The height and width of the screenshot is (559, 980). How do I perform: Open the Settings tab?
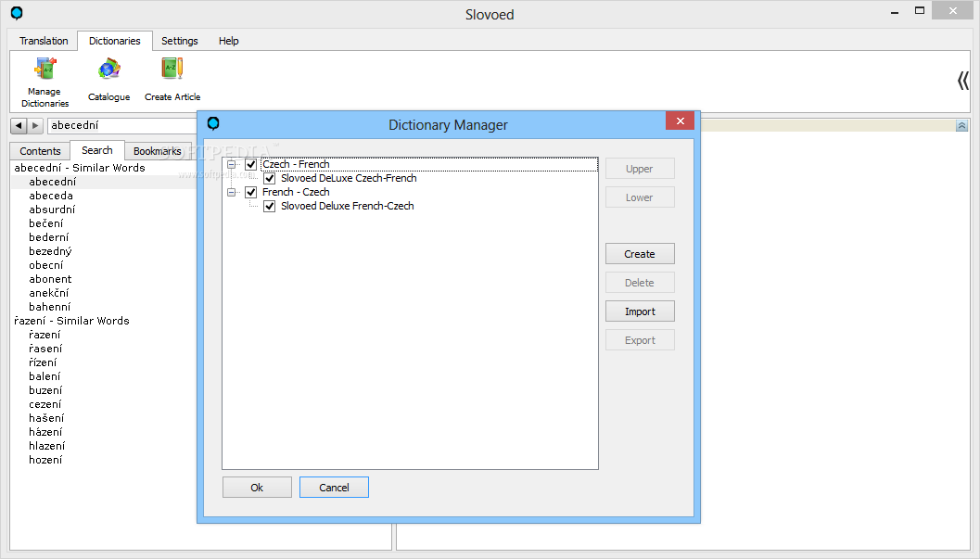179,41
